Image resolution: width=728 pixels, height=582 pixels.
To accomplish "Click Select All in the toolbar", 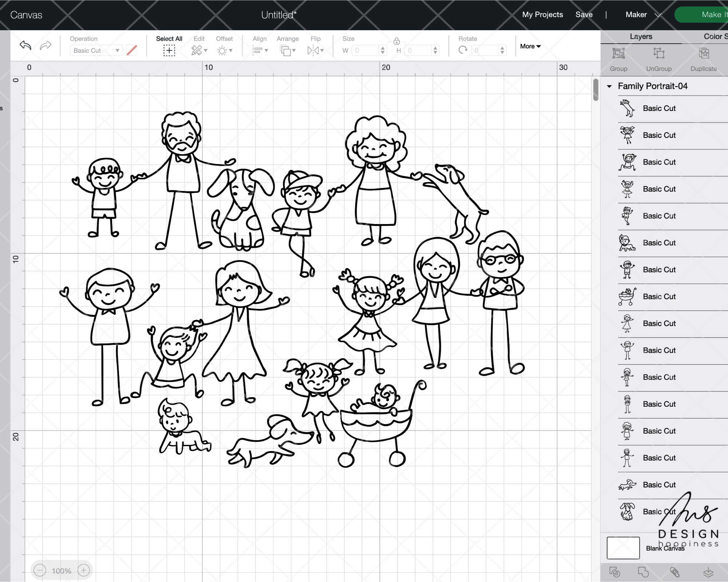I will coord(169,50).
